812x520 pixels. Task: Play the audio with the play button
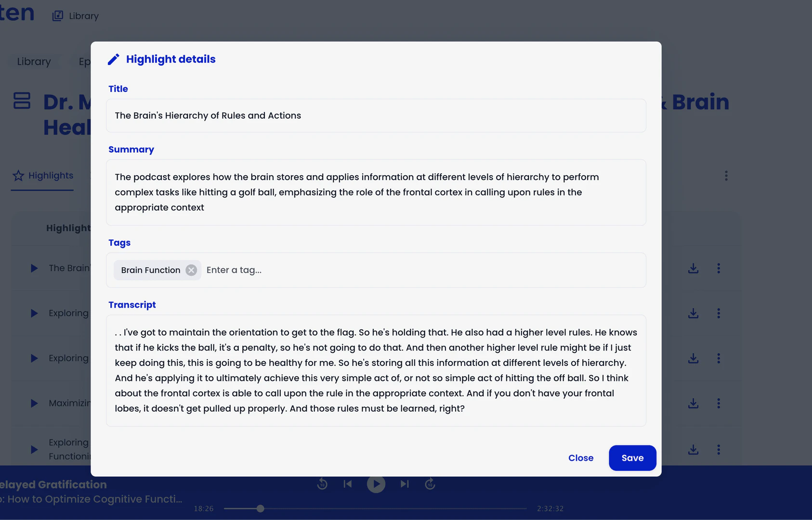click(x=376, y=484)
